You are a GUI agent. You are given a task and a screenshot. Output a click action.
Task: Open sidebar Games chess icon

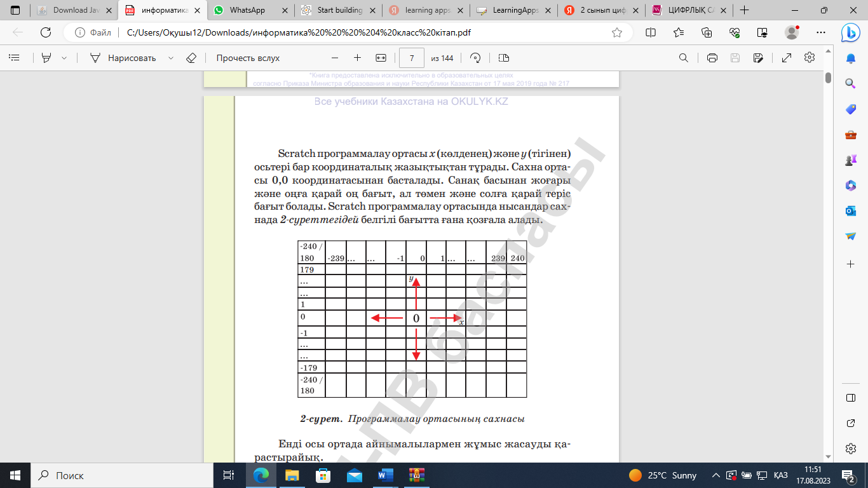(850, 159)
